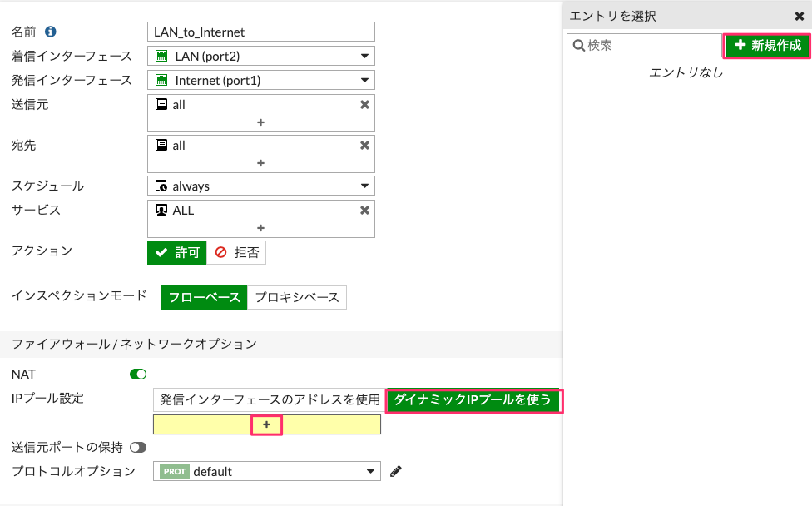This screenshot has width=812, height=506.
Task: Open the 発信インターフェース dropdown
Action: click(261, 80)
